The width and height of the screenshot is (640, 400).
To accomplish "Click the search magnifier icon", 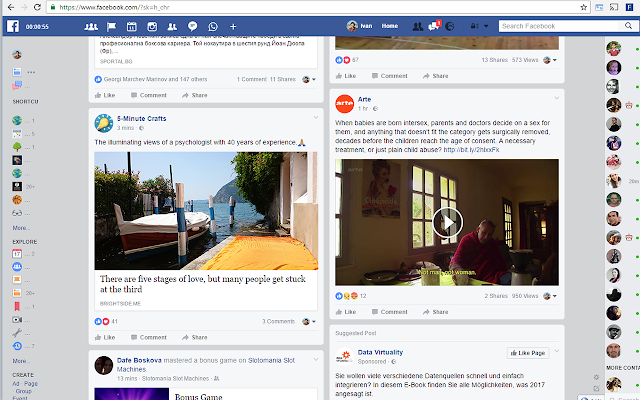I will pyautogui.click(x=628, y=26).
